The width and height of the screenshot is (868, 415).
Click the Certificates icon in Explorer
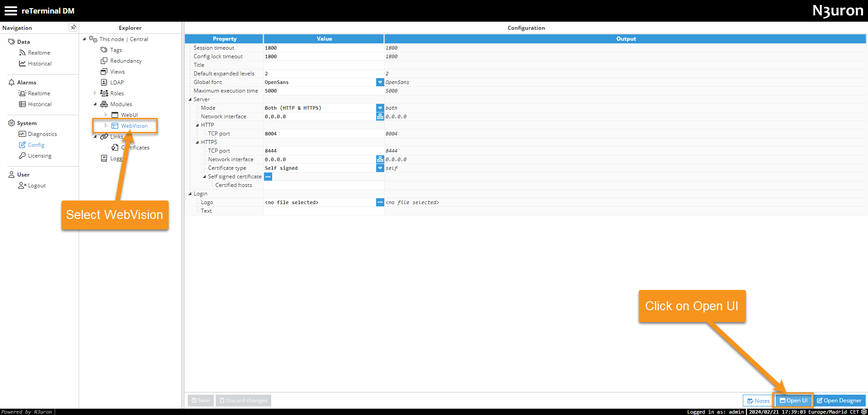pos(115,148)
